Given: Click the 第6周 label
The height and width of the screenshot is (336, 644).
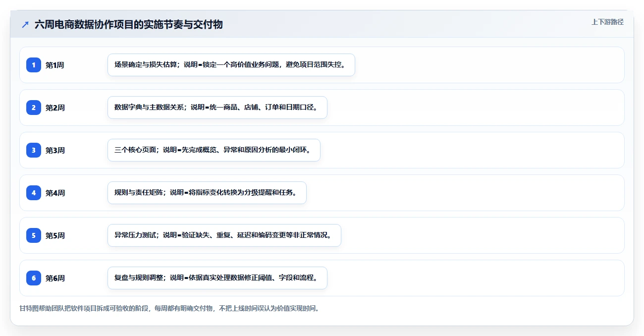Looking at the screenshot, I should tap(55, 278).
